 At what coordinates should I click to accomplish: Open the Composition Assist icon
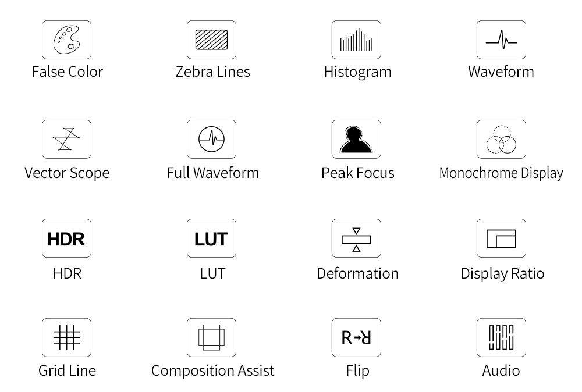click(x=211, y=337)
